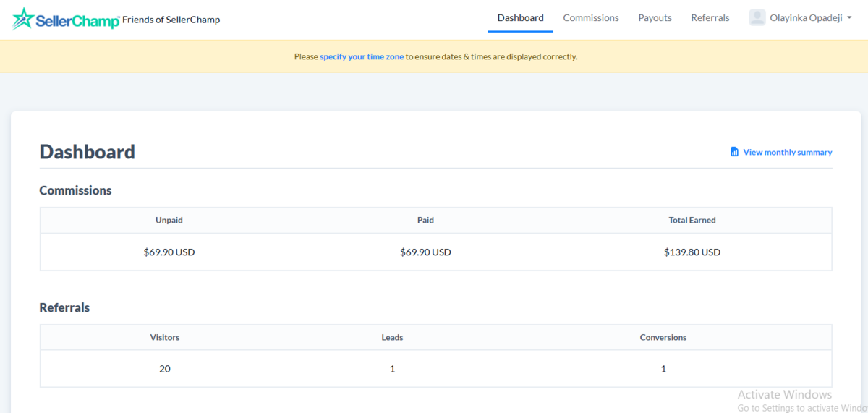Click the Visitors count of 20

[x=165, y=369]
